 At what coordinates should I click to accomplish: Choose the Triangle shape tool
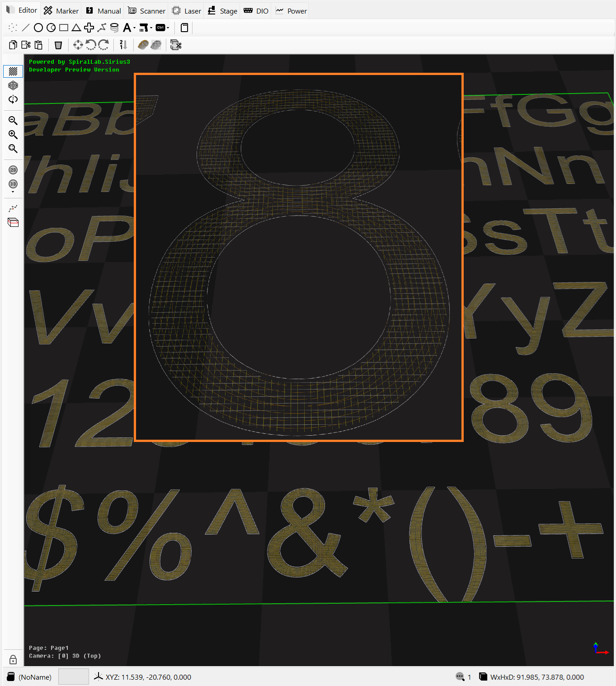point(76,28)
